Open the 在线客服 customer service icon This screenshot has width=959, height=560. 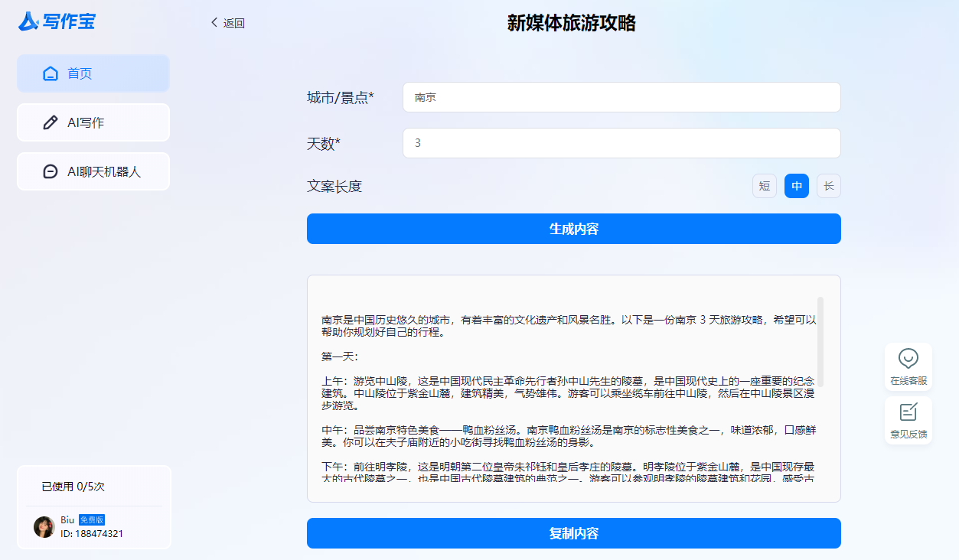908,360
